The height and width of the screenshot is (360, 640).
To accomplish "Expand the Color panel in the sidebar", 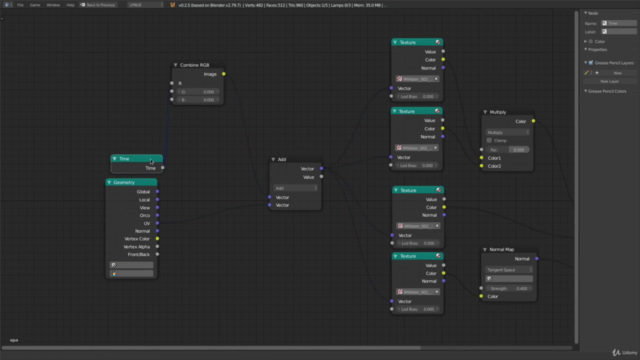I will click(585, 42).
